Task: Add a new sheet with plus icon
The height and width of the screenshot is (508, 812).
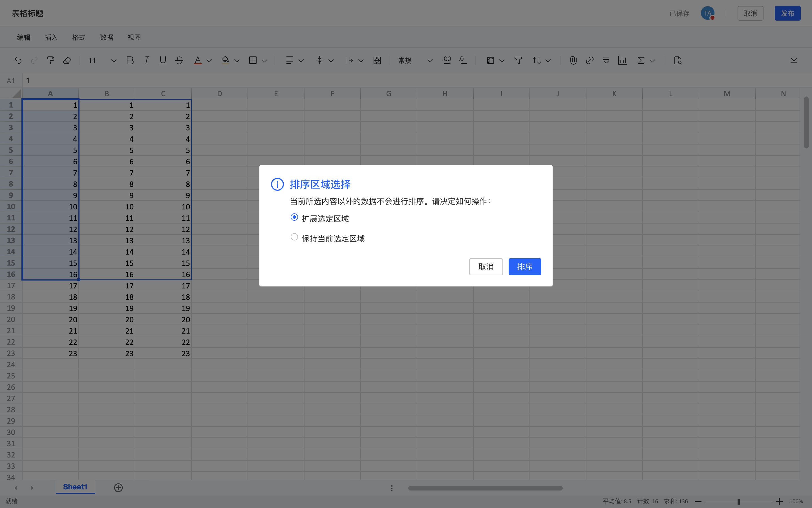Action: tap(118, 487)
